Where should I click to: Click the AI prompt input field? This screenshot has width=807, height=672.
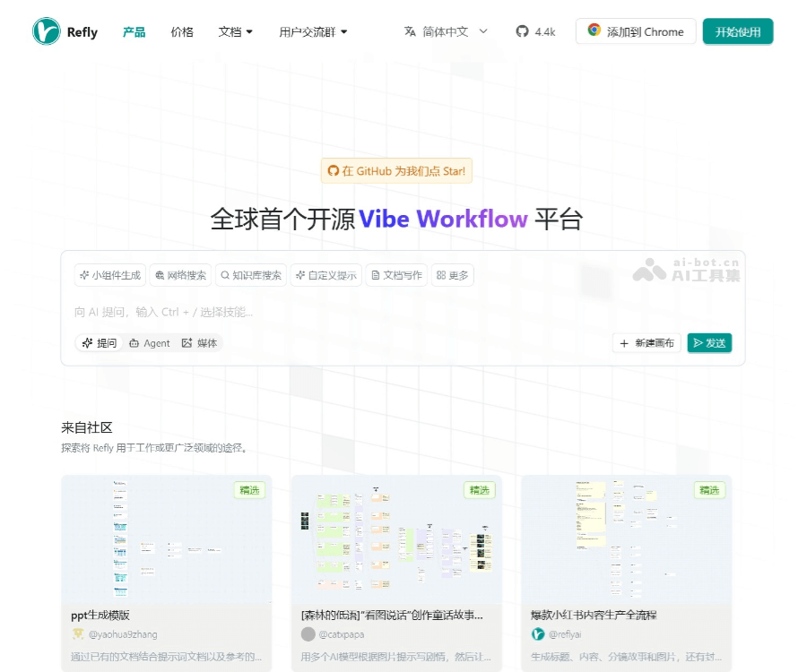pyautogui.click(x=359, y=312)
